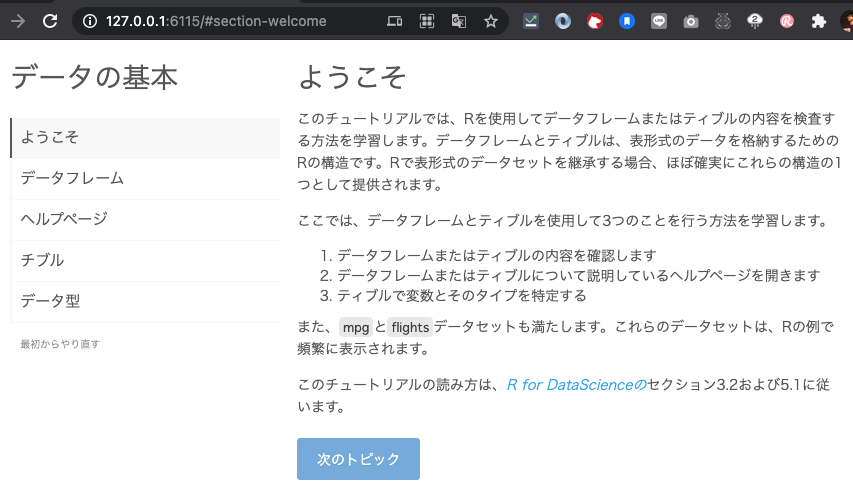This screenshot has height=500, width=853.
Task: Open the Google Translate icon in the address bar
Action: click(459, 21)
